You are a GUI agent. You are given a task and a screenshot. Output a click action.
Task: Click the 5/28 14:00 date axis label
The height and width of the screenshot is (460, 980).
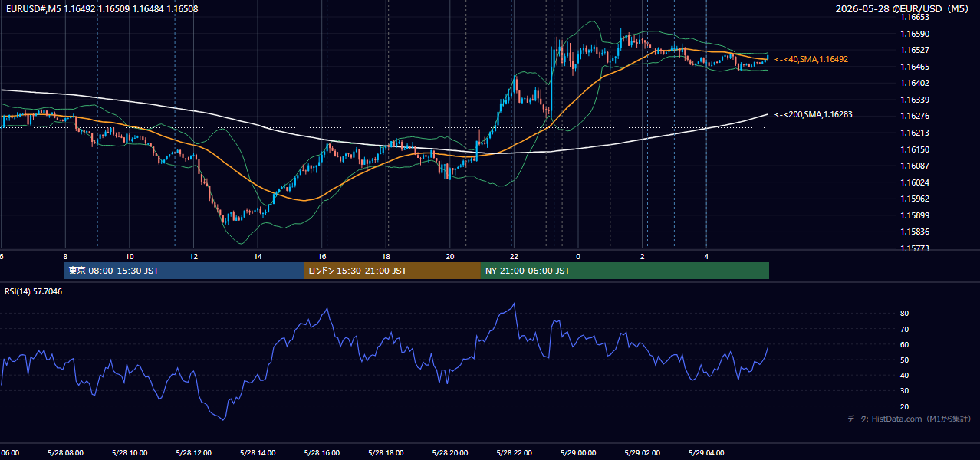(x=258, y=453)
